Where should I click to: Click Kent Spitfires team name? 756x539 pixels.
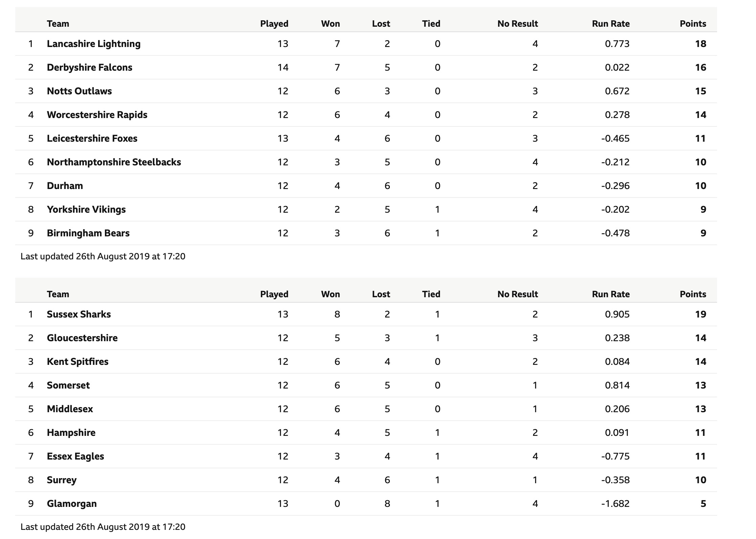[x=78, y=362]
